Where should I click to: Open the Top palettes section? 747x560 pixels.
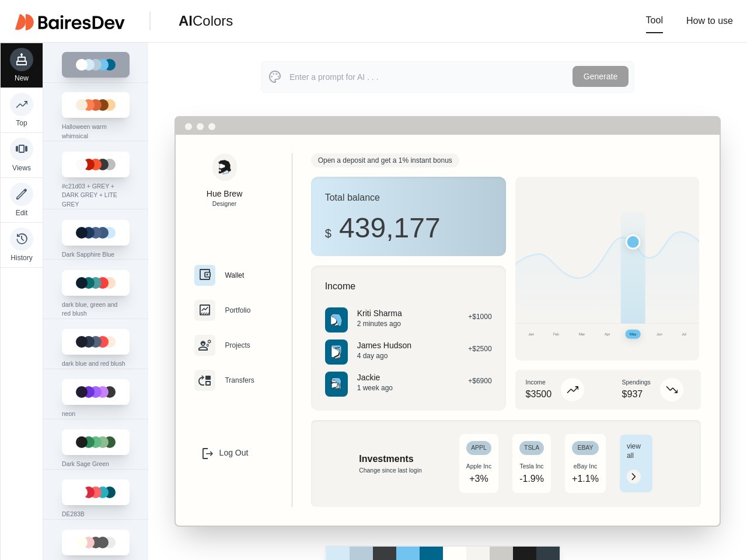(22, 105)
